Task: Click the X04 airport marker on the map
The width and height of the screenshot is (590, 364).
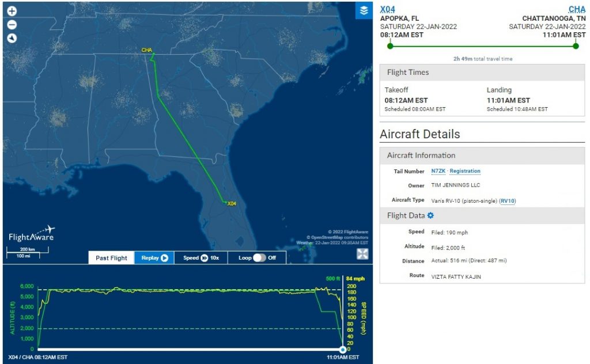Action: tap(232, 203)
